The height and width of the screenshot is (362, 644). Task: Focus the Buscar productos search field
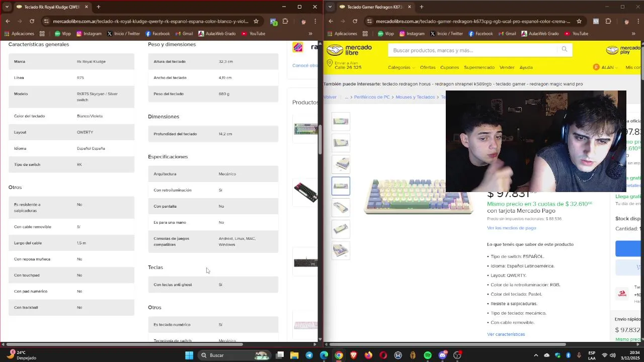click(473, 50)
